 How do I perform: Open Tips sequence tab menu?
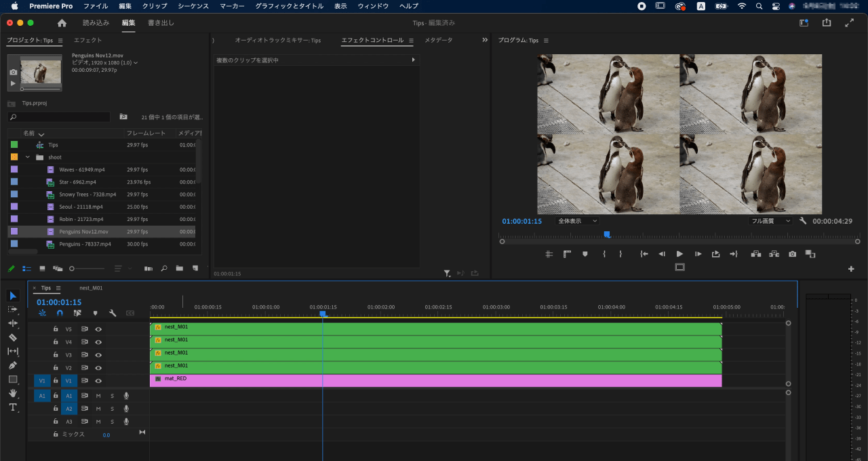click(58, 288)
